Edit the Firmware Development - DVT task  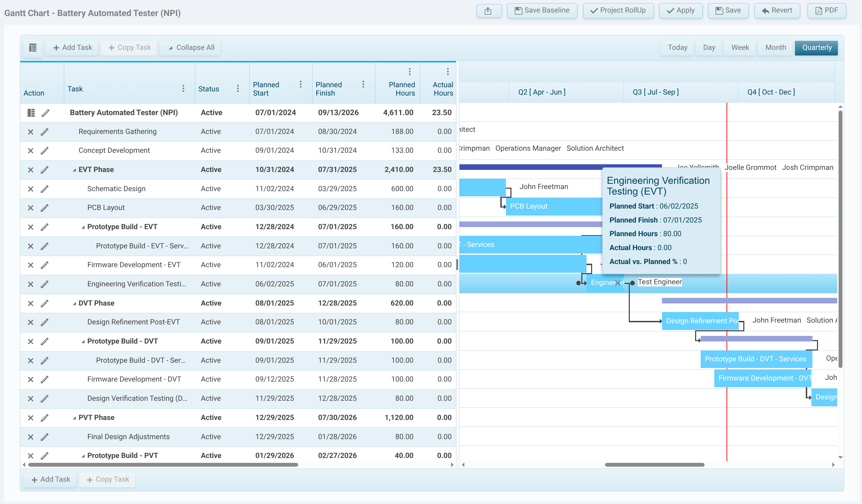coord(44,379)
